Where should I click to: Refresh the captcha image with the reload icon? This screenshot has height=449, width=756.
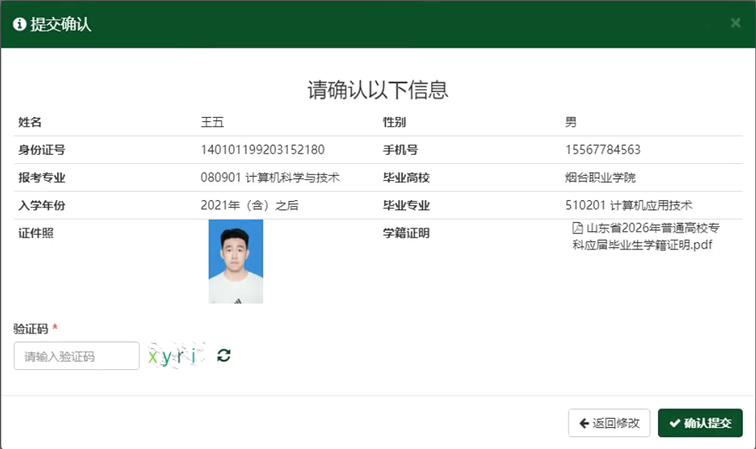pos(224,356)
